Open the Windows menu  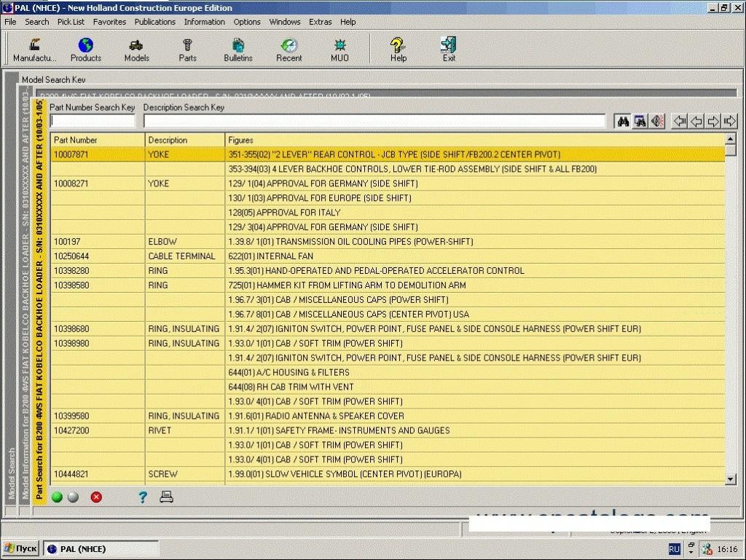pos(285,22)
